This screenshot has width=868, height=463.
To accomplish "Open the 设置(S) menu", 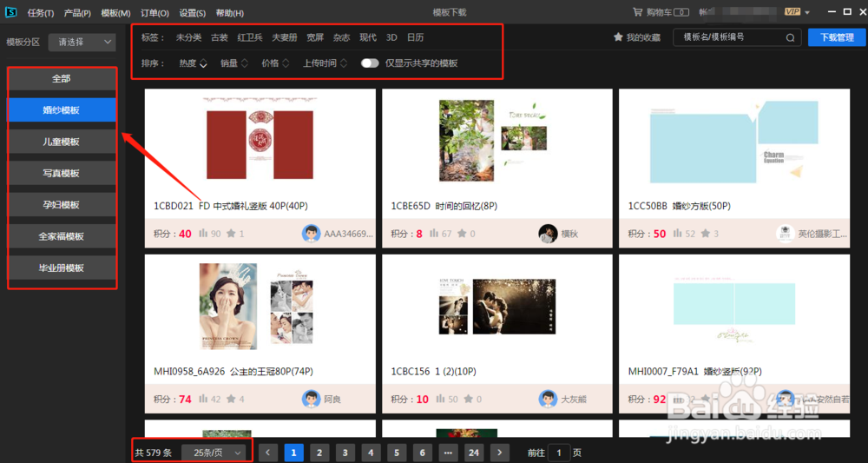I will (192, 13).
